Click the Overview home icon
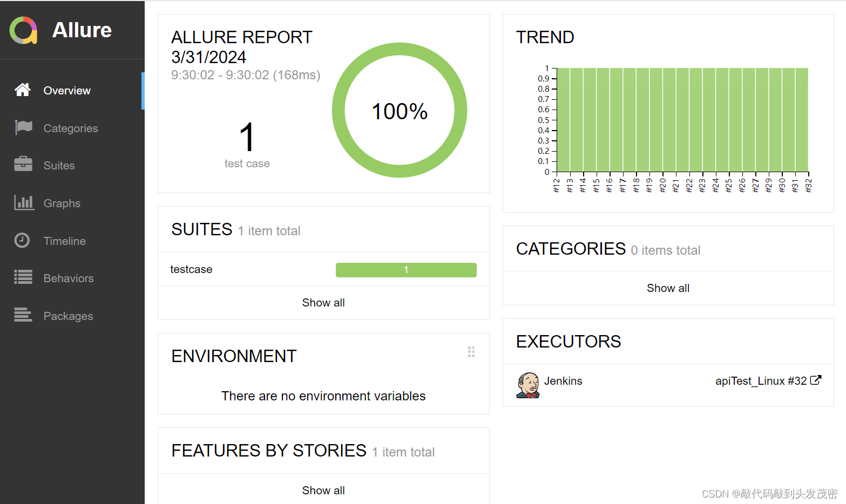 (23, 90)
